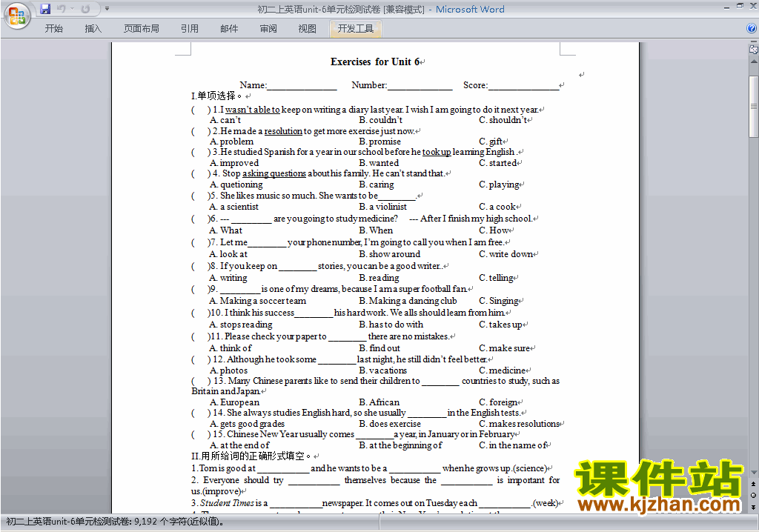The height and width of the screenshot is (532, 759).
Task: Click the Previous Page double-arrow button
Action: [x=753, y=484]
